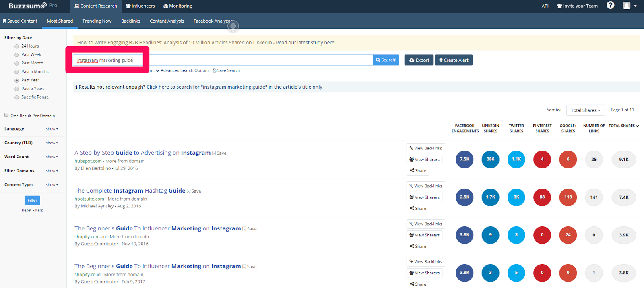This screenshot has height=288, width=644.
Task: Expand the Filter Domains section
Action: coord(52,171)
